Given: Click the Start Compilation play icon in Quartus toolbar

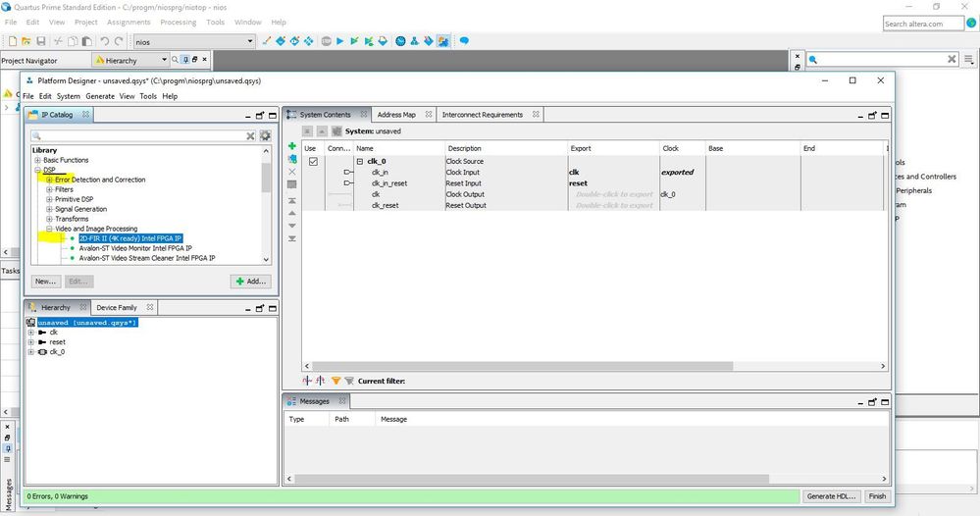Looking at the screenshot, I should (x=339, y=41).
